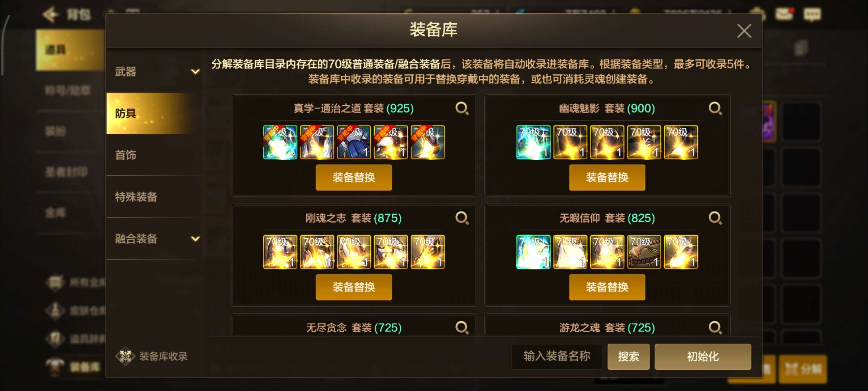Screen dimensions: 868x391
Task: Click magnifier icon for 真学-通治之道 set
Action: pyautogui.click(x=462, y=108)
